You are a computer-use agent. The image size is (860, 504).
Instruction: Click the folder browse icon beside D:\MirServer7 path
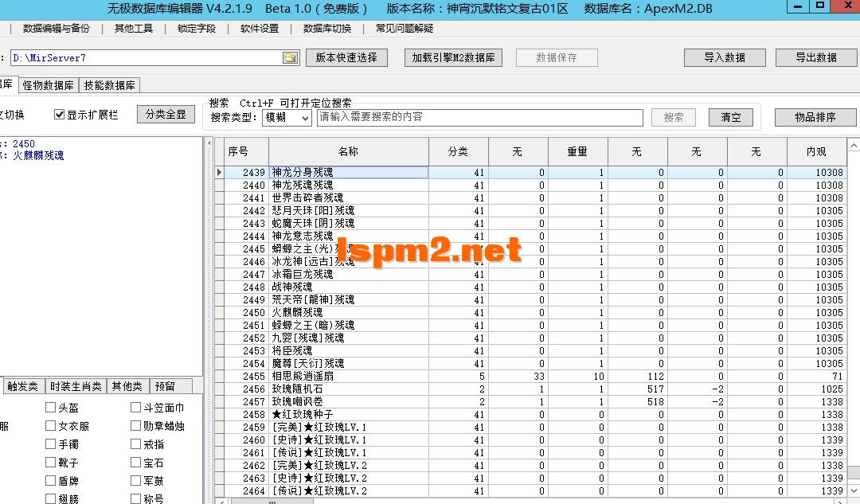click(290, 57)
